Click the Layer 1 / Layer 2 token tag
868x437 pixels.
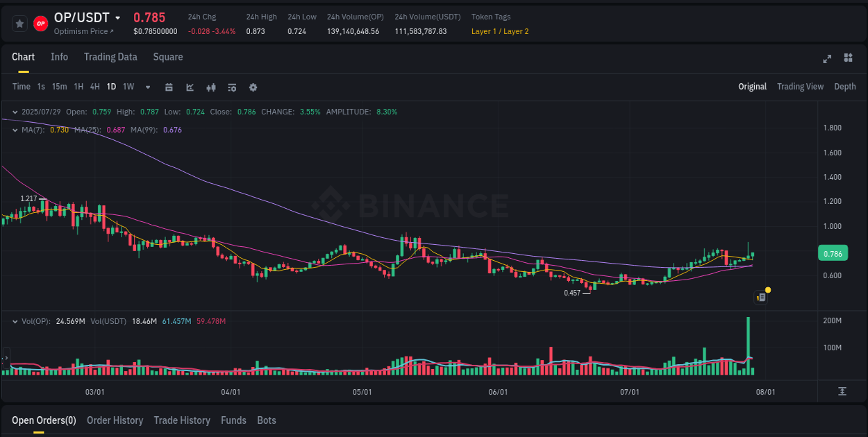500,31
